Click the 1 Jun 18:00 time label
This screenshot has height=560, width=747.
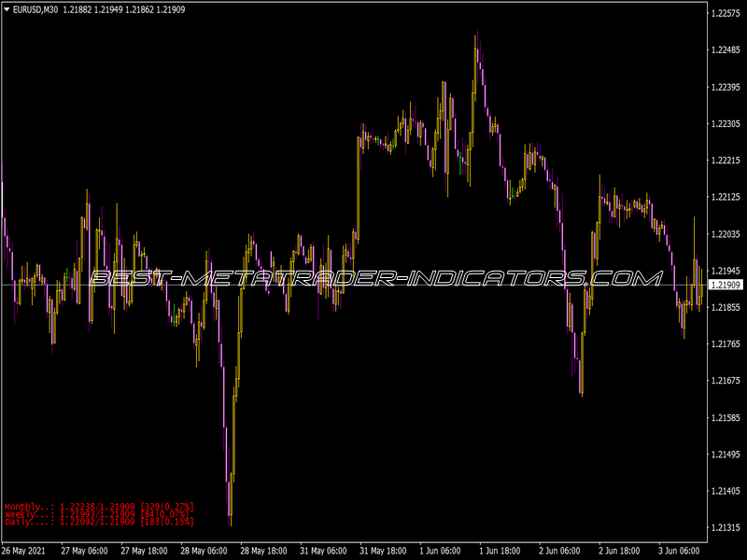point(500,551)
